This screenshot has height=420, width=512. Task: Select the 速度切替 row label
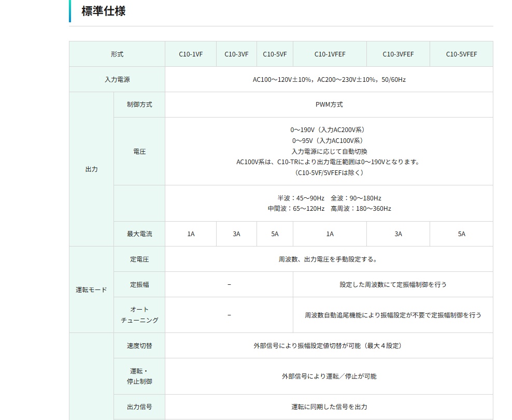[x=139, y=346]
